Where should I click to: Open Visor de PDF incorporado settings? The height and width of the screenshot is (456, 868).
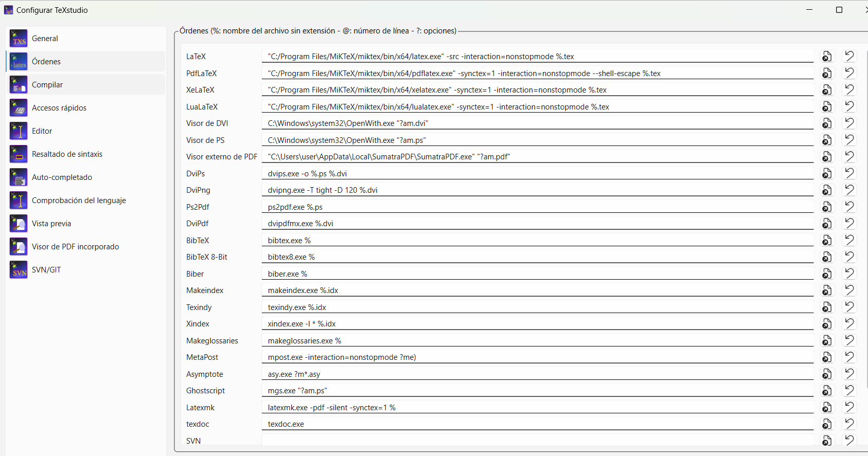coord(85,247)
